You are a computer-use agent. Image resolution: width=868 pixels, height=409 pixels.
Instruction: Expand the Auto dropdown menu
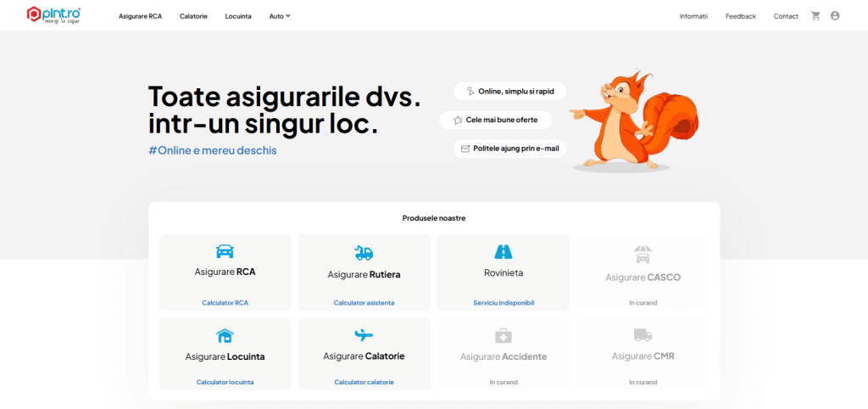[280, 16]
